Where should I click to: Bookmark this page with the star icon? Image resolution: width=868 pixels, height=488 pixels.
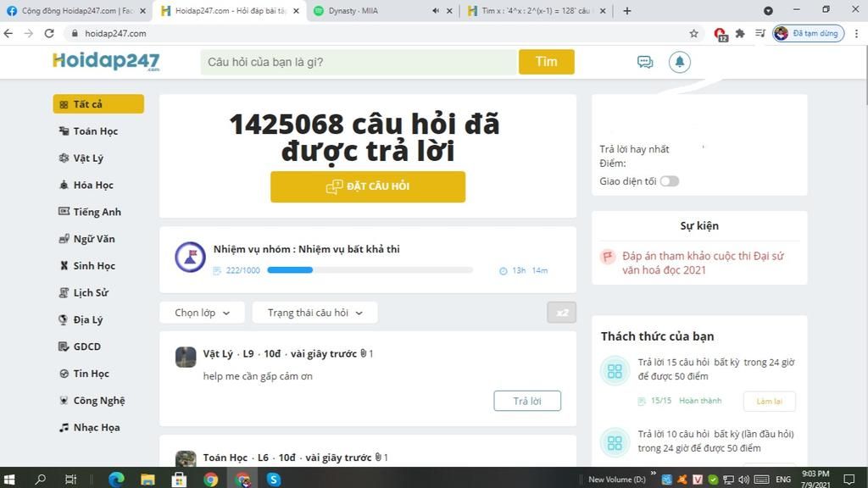click(x=693, y=33)
